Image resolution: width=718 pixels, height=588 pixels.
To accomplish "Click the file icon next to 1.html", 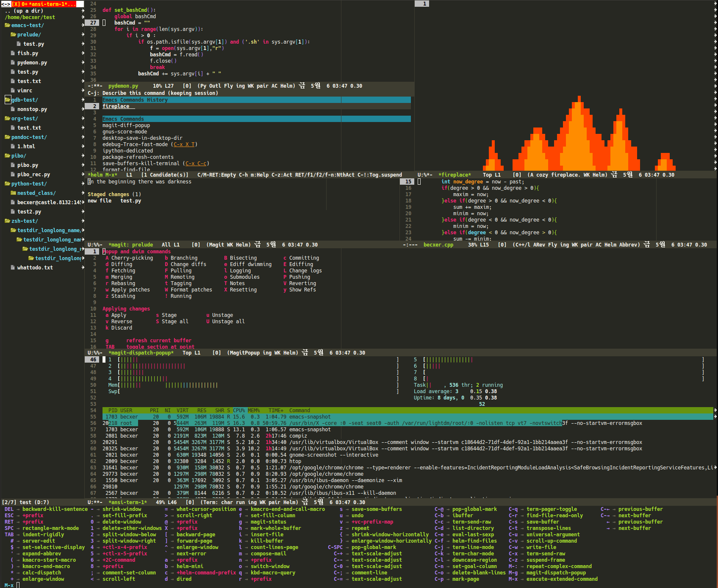I will (13, 147).
